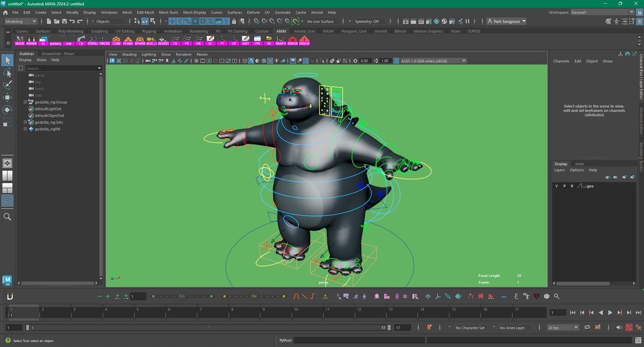Click the Undo arrow icon
Viewport: 644px width, 347px height.
(72, 21)
